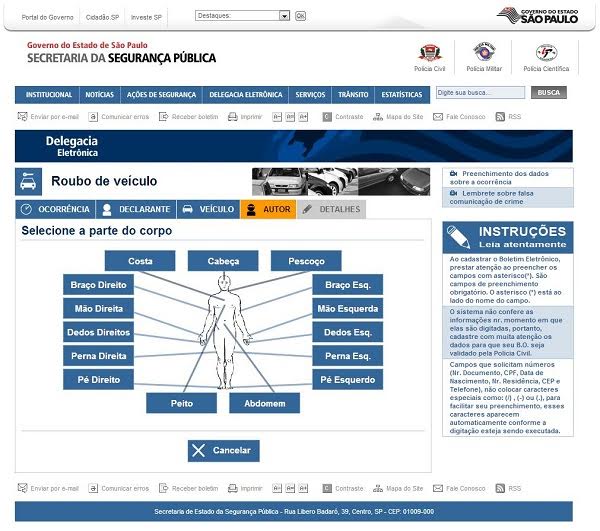The image size is (600, 531).
Task: Click the top Comunicar erros icon
Action: [x=93, y=117]
